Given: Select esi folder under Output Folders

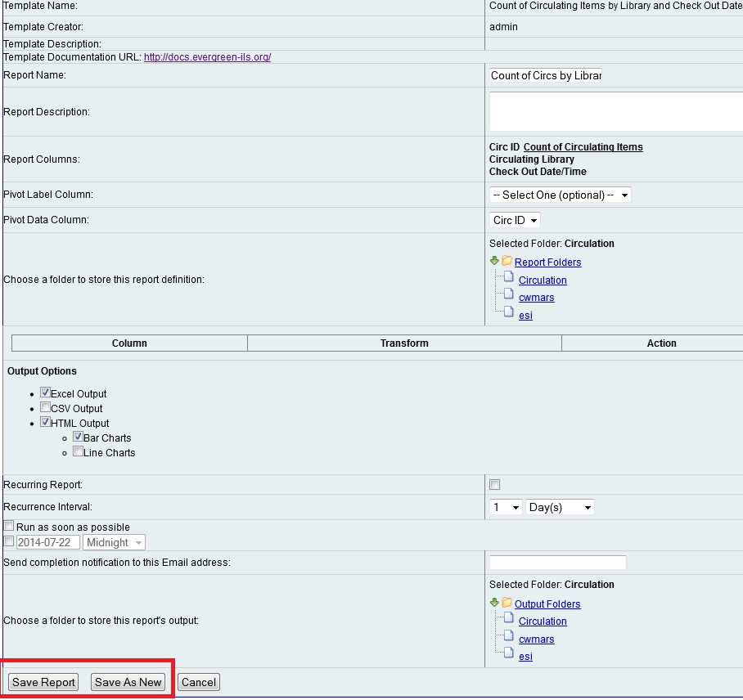Looking at the screenshot, I should (525, 657).
